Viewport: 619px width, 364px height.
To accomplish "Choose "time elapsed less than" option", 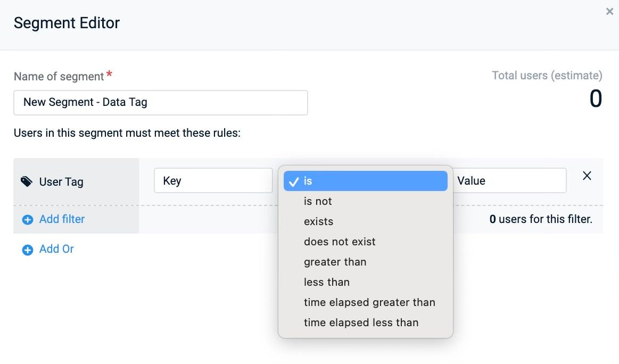I will click(x=366, y=322).
